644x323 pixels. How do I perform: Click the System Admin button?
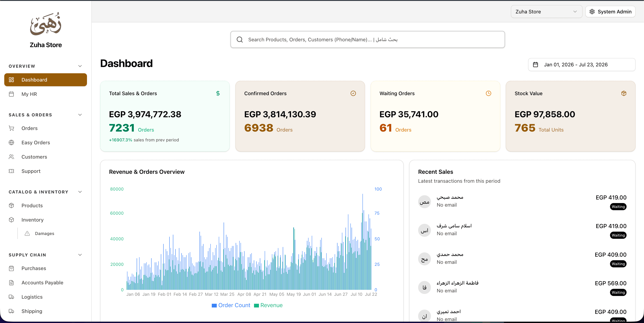[610, 11]
